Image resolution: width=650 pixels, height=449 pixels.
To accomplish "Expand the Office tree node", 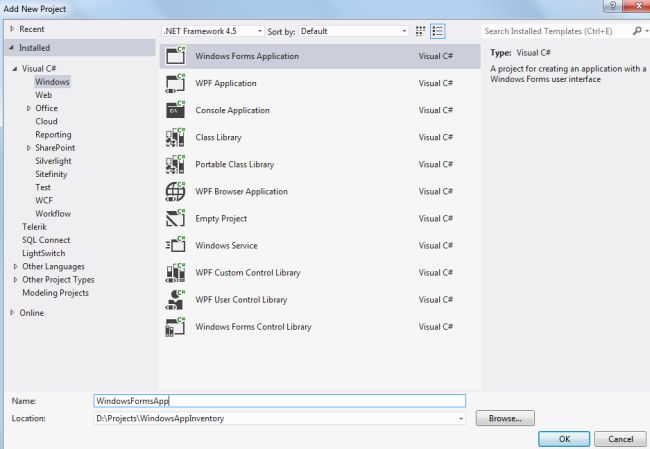I will click(29, 108).
